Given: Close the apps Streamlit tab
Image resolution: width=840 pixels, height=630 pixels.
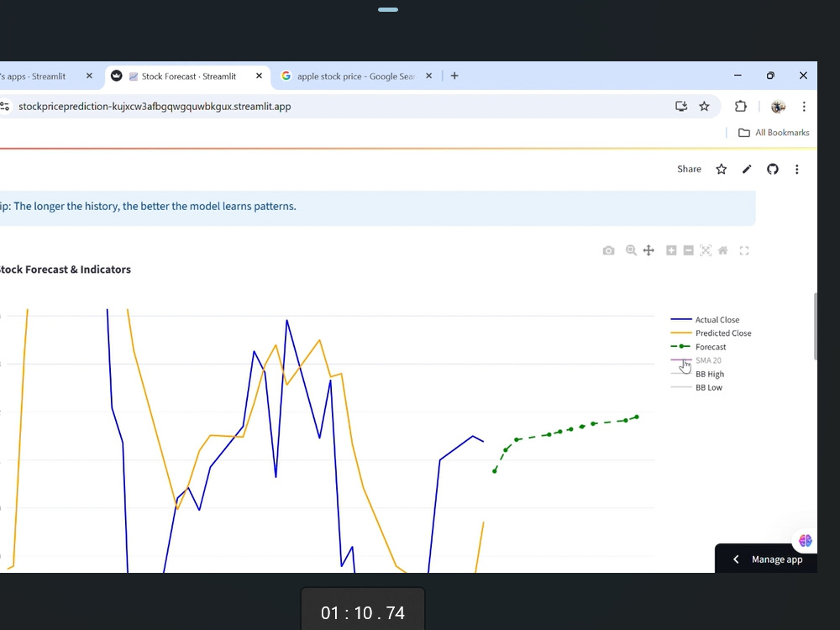Looking at the screenshot, I should (90, 76).
